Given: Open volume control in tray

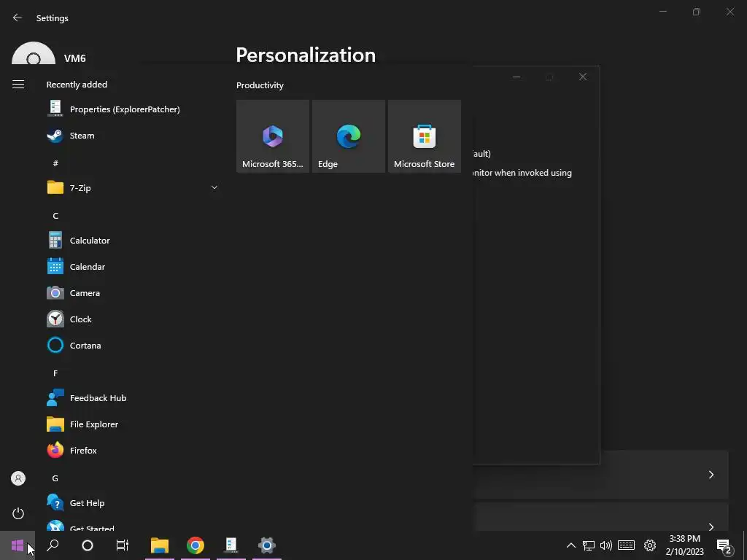Looking at the screenshot, I should point(606,545).
